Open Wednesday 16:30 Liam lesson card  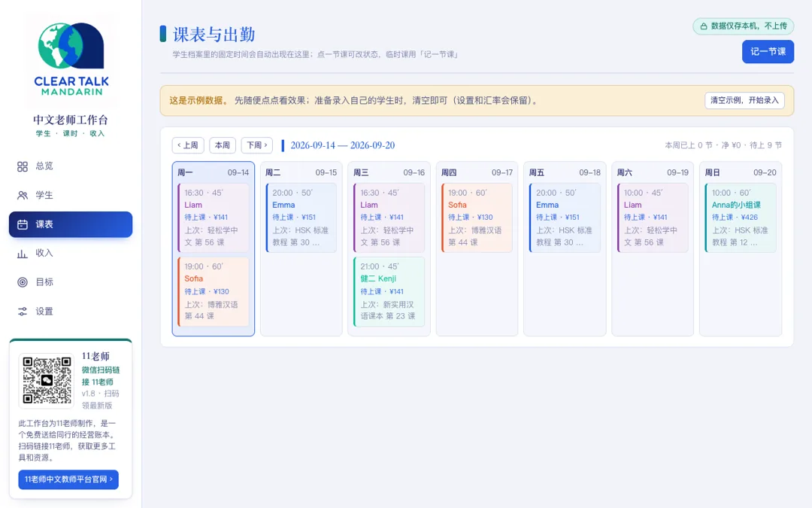point(389,217)
